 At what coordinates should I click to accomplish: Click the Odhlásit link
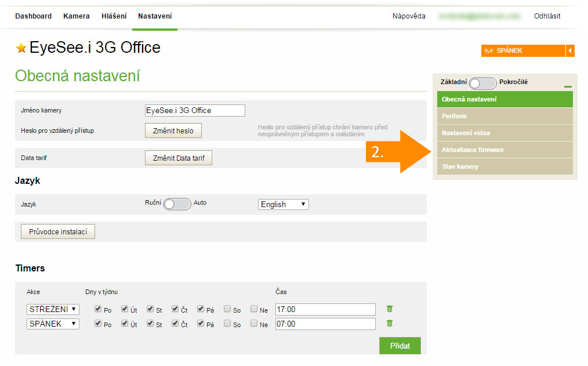point(547,16)
